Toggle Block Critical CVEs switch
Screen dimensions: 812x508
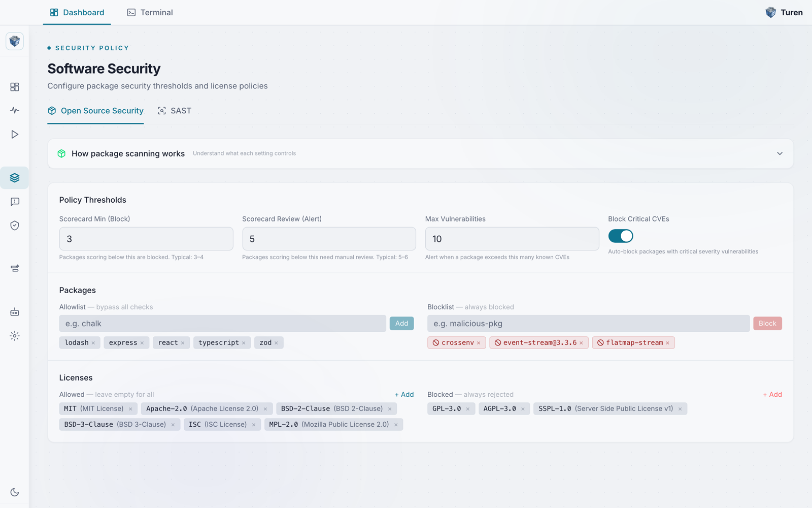point(621,236)
